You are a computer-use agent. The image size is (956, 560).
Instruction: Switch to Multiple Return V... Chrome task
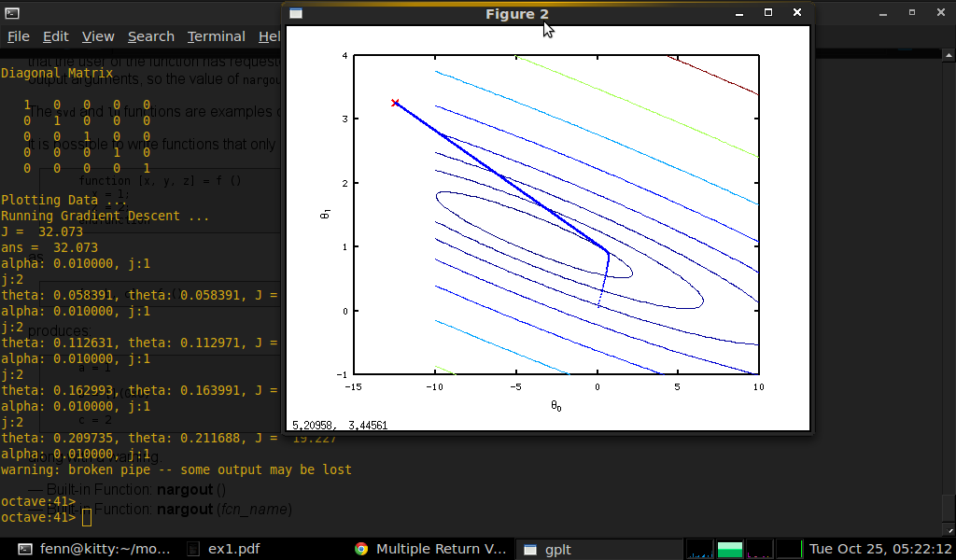(x=430, y=549)
